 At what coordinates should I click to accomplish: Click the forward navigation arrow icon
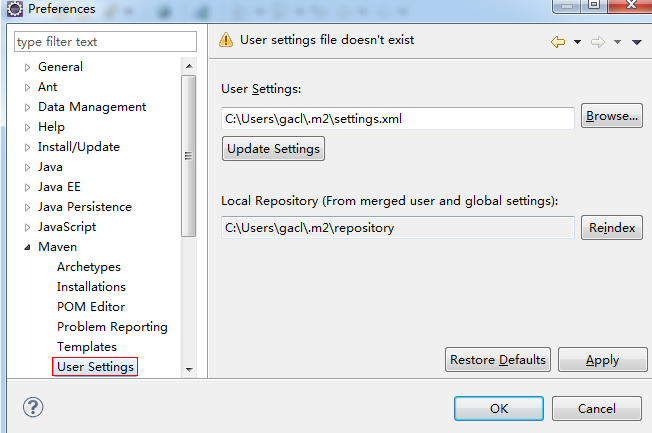click(598, 42)
